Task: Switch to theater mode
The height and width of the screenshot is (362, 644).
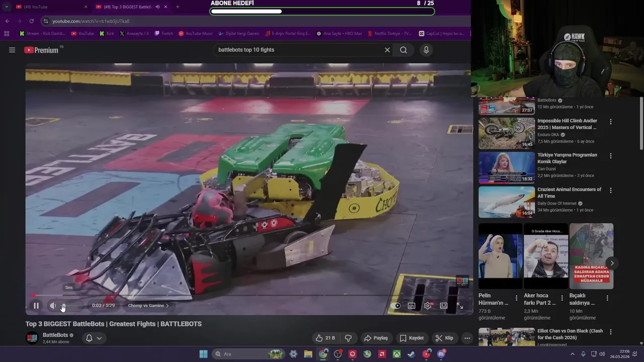Action: (x=444, y=306)
